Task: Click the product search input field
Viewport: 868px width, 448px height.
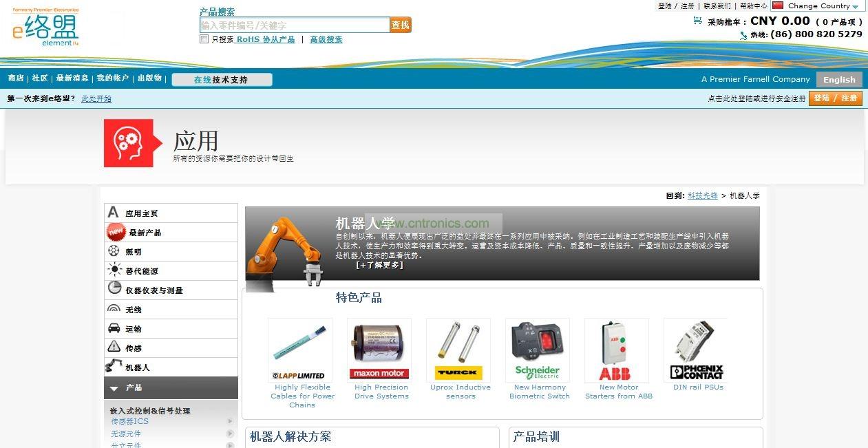Action: coord(294,25)
